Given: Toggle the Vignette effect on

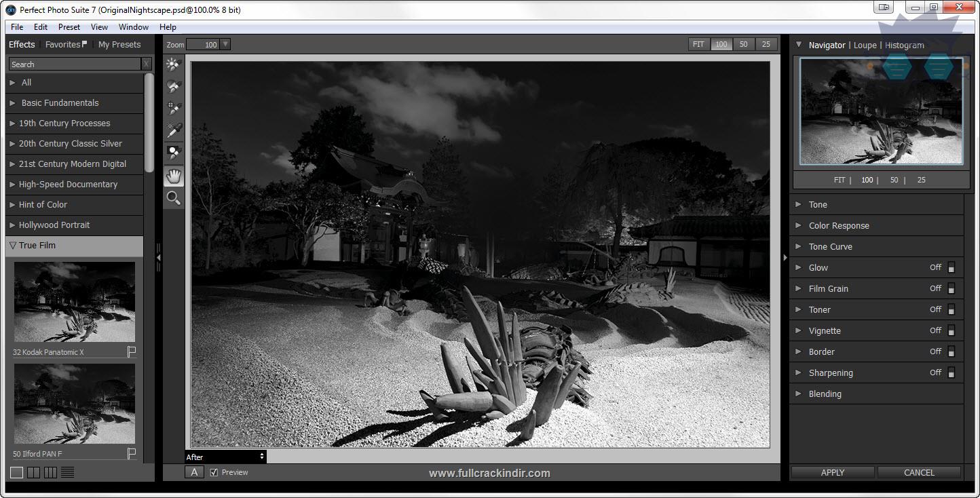Looking at the screenshot, I should (951, 330).
